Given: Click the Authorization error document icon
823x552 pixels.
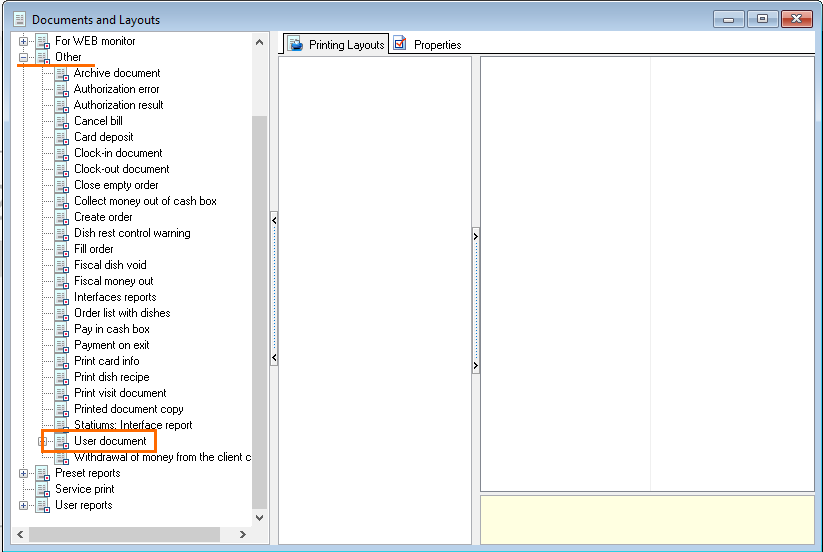Looking at the screenshot, I should [x=62, y=90].
